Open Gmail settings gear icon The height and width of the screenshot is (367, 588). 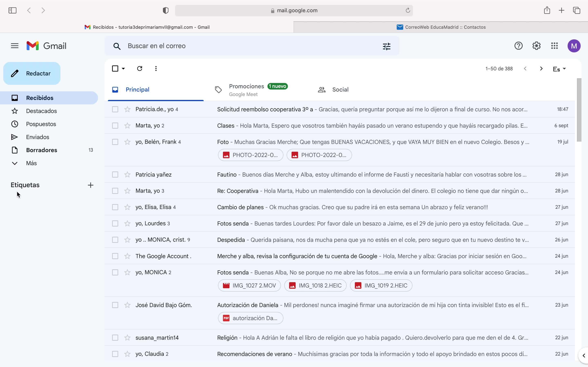click(x=536, y=46)
